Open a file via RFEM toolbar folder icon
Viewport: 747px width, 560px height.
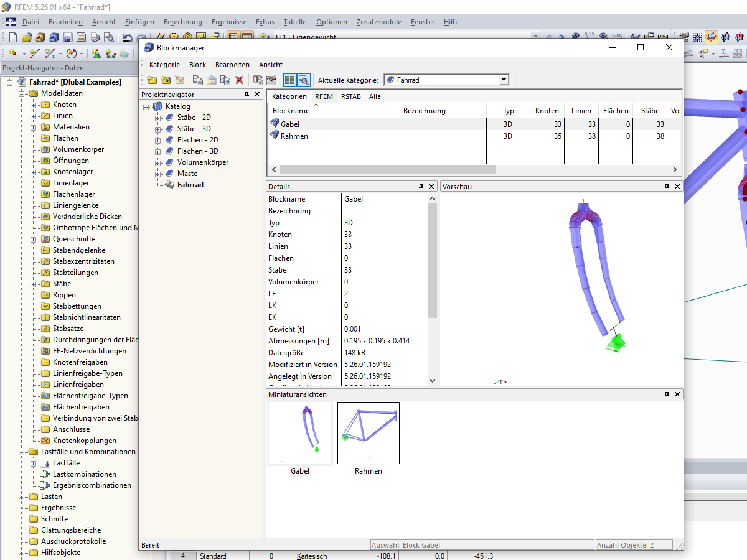tap(27, 37)
